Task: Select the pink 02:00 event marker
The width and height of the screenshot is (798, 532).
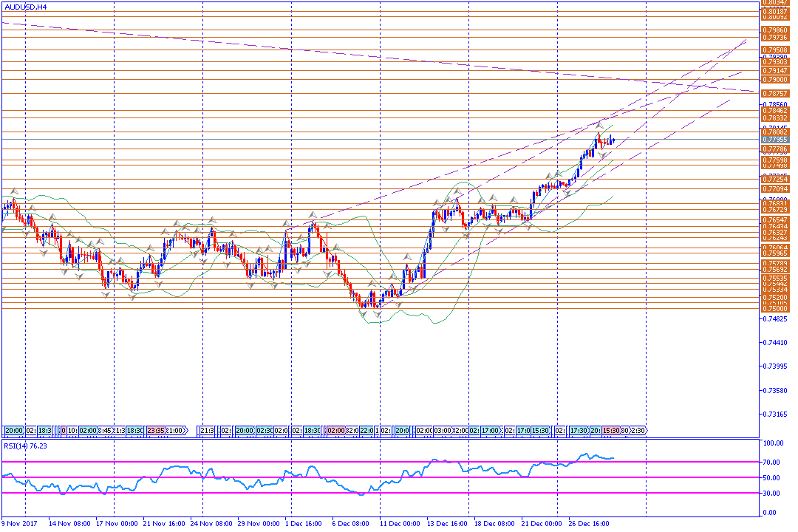Action: coord(336,431)
